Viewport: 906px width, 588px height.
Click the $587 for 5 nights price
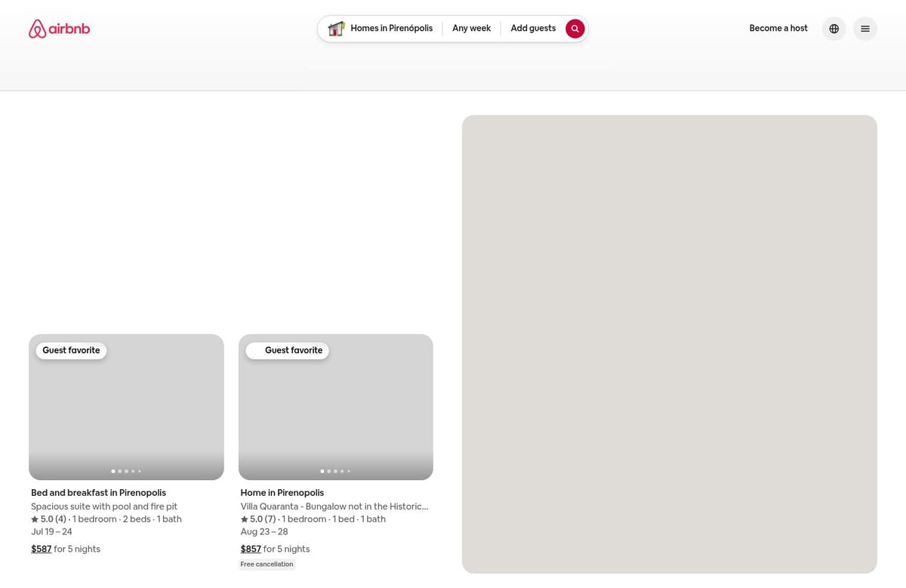pos(66,550)
